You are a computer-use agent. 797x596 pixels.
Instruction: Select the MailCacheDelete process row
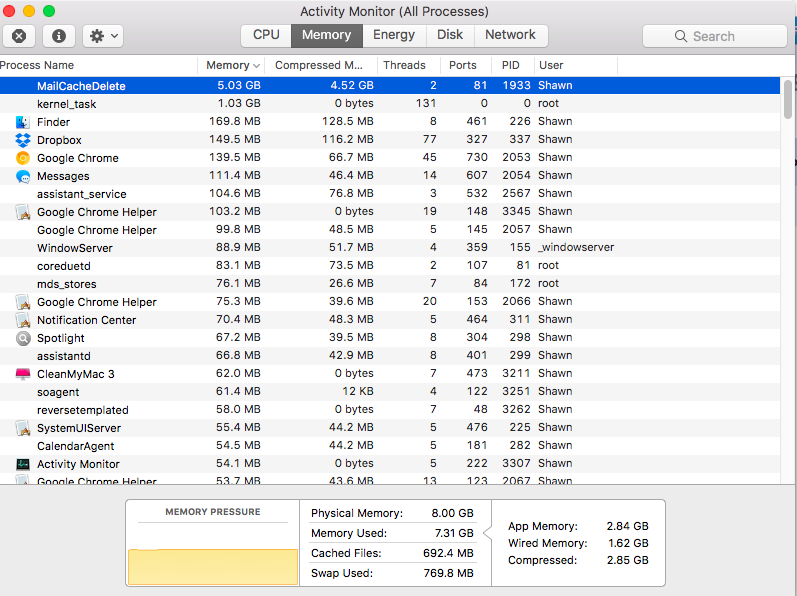[x=390, y=85]
